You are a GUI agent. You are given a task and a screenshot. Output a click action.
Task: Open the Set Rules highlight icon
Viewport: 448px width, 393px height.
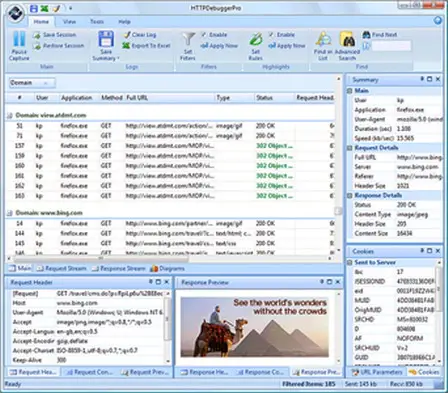(256, 39)
